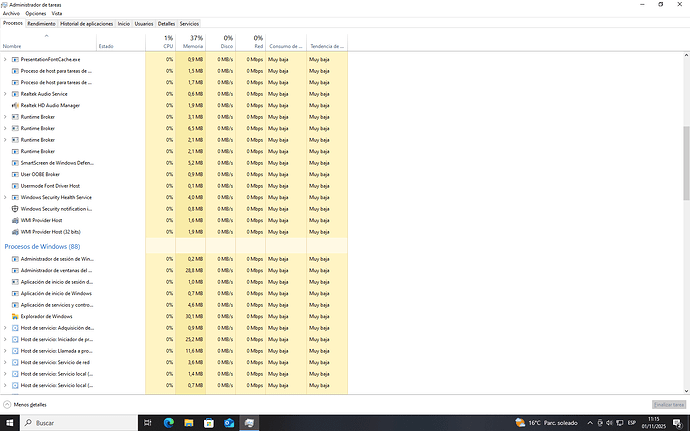Screen dimensions: 690x431
Task: Expand Host de servicio: Servicio de red
Action: coord(5,362)
